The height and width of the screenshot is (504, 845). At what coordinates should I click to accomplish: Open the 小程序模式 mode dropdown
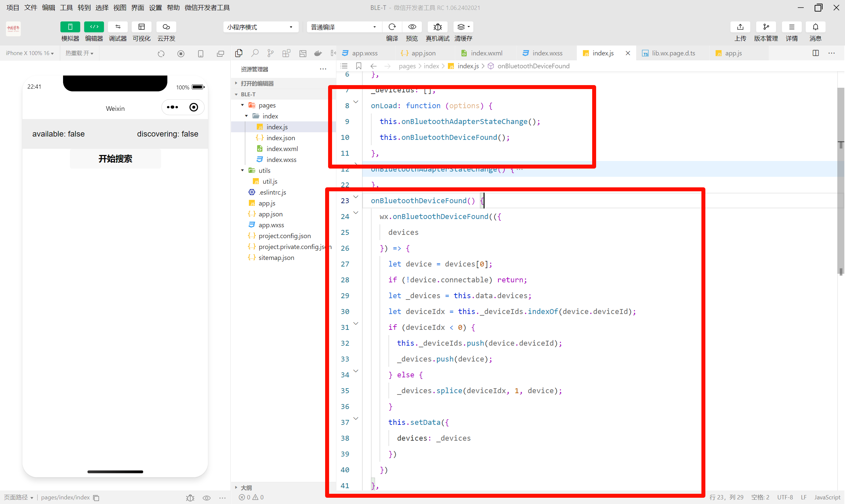tap(260, 27)
